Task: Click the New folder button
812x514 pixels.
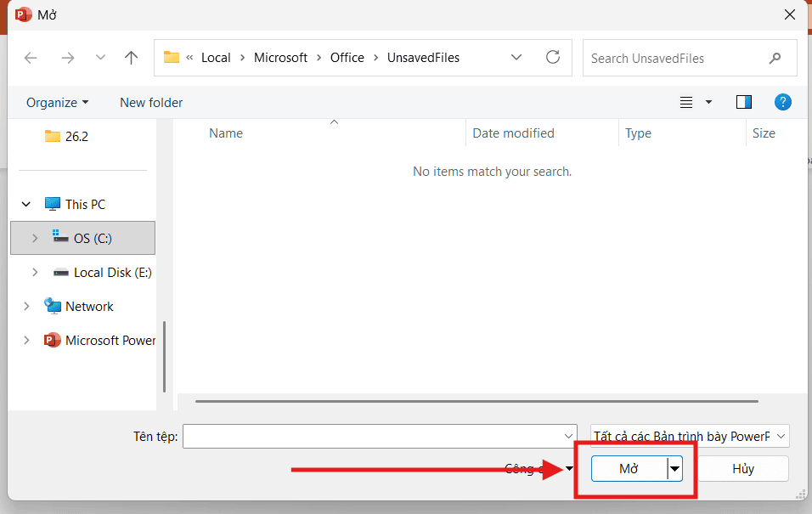Action: point(151,102)
